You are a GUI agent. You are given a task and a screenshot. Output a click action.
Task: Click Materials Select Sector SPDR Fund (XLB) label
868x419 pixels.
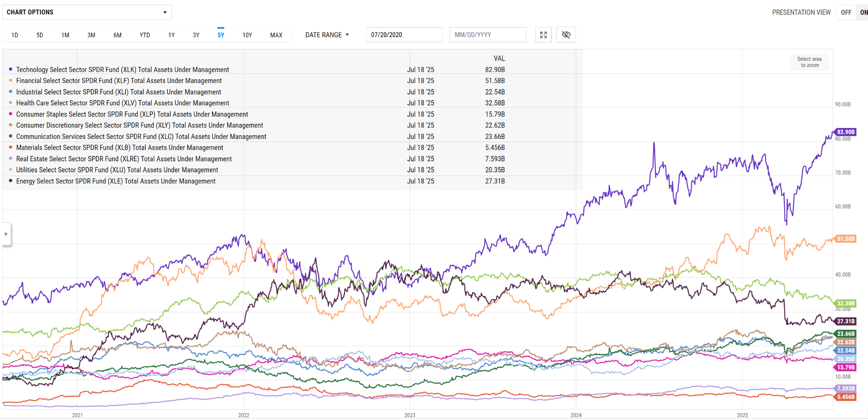coord(120,147)
